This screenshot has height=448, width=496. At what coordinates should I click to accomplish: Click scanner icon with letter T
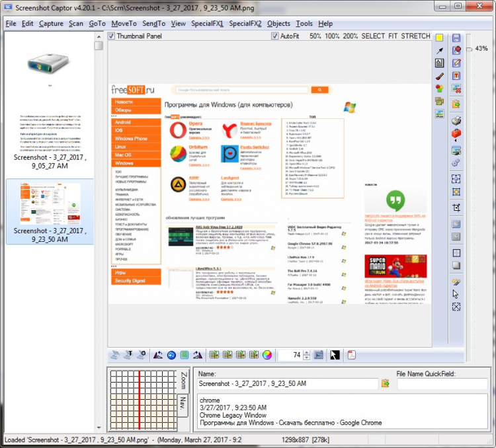pos(128,355)
